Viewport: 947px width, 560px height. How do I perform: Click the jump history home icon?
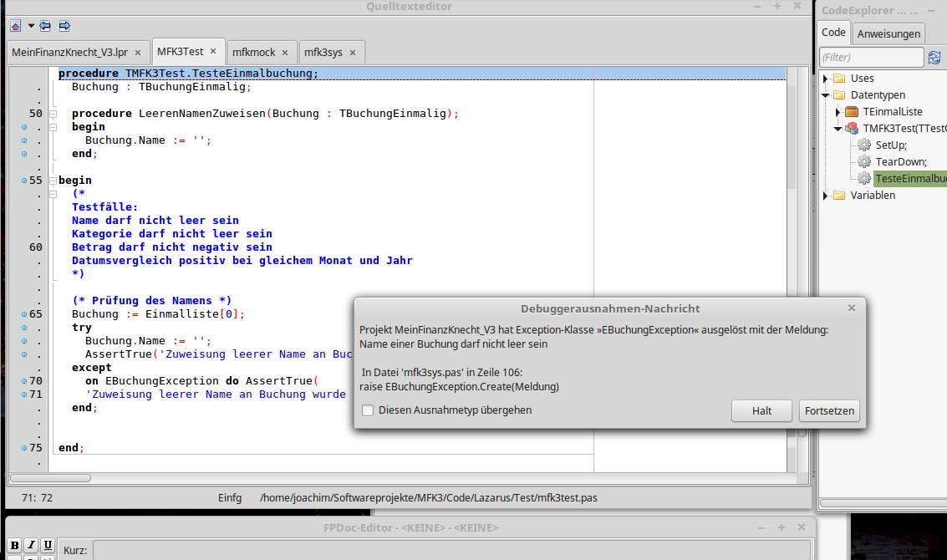pos(15,26)
